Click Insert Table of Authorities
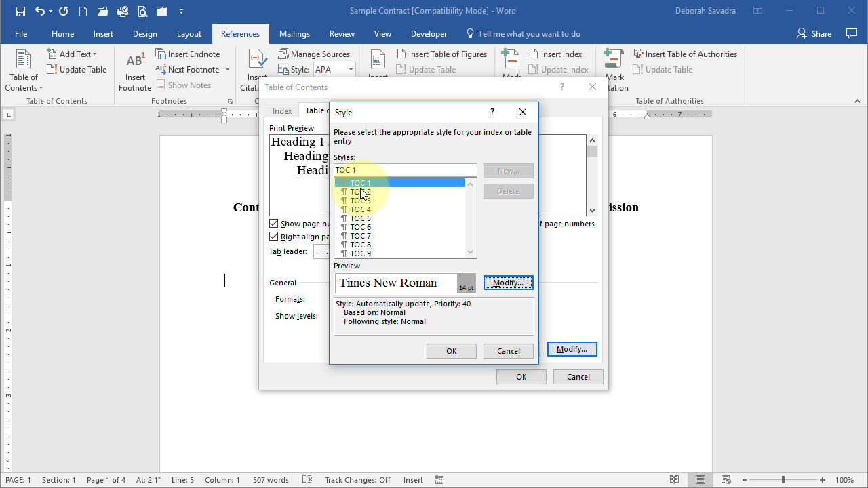The width and height of the screenshot is (868, 488). tap(685, 54)
